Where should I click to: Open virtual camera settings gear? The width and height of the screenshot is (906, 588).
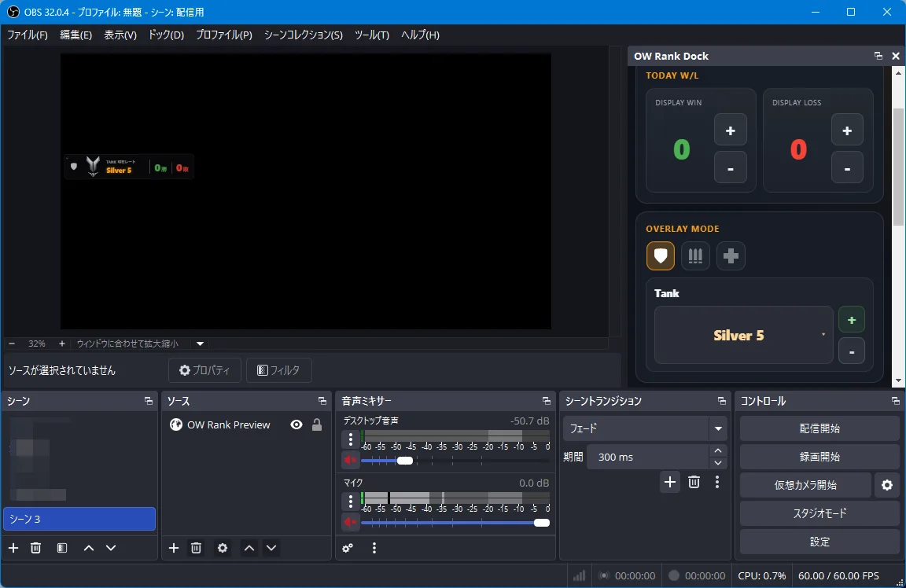[887, 485]
